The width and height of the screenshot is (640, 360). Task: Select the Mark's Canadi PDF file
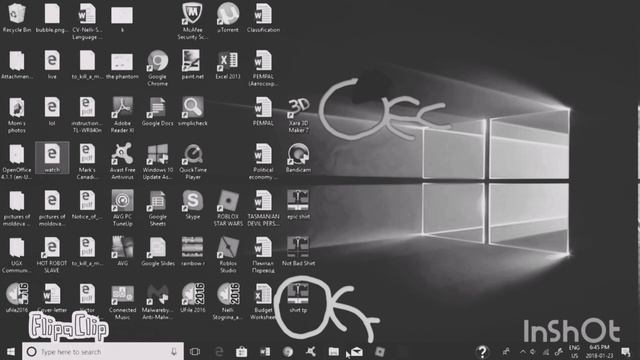point(87,162)
